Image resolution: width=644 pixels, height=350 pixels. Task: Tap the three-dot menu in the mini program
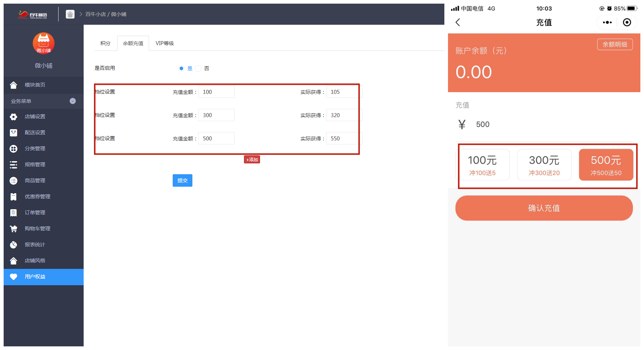pyautogui.click(x=607, y=23)
